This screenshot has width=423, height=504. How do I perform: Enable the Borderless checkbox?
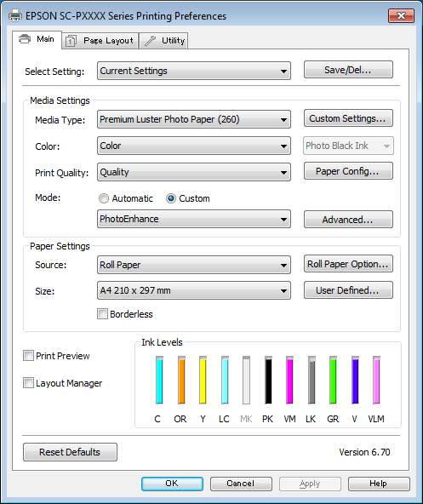(102, 313)
